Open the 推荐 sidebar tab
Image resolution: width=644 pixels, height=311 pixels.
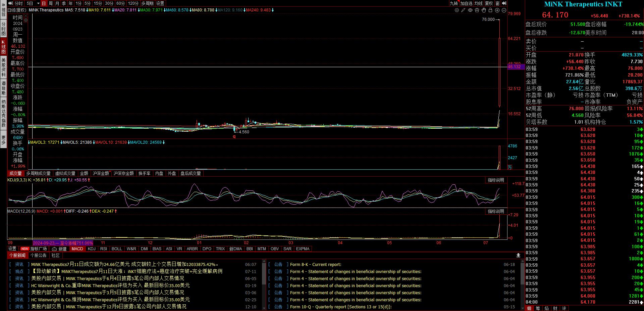pos(3,13)
